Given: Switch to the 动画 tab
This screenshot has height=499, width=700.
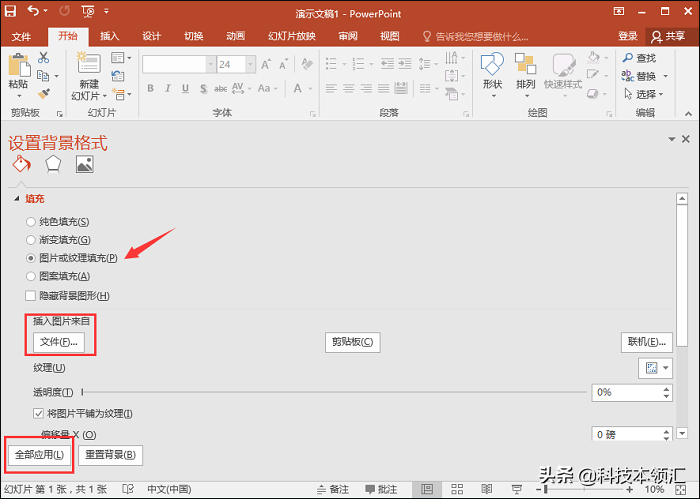Looking at the screenshot, I should tap(235, 36).
